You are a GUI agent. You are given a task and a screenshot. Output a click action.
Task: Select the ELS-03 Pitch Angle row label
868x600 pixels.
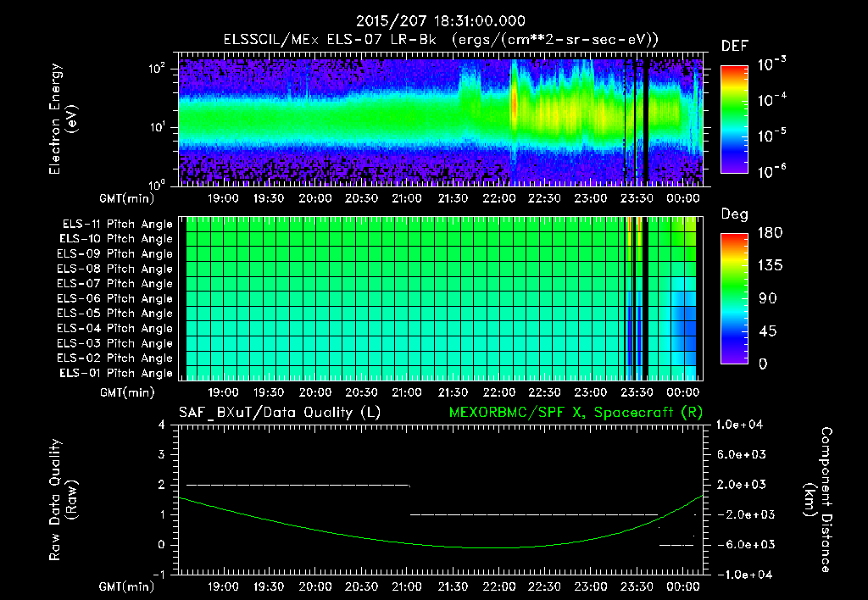click(x=114, y=343)
